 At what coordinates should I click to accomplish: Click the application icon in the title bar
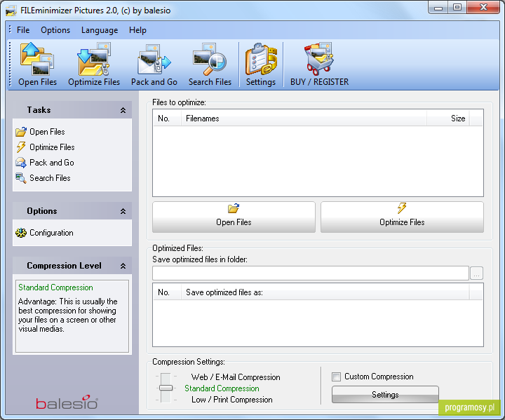(11, 11)
